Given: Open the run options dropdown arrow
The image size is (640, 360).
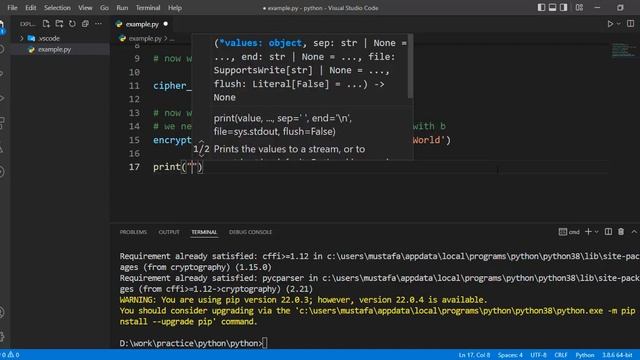Looking at the screenshot, I should tap(619, 24).
